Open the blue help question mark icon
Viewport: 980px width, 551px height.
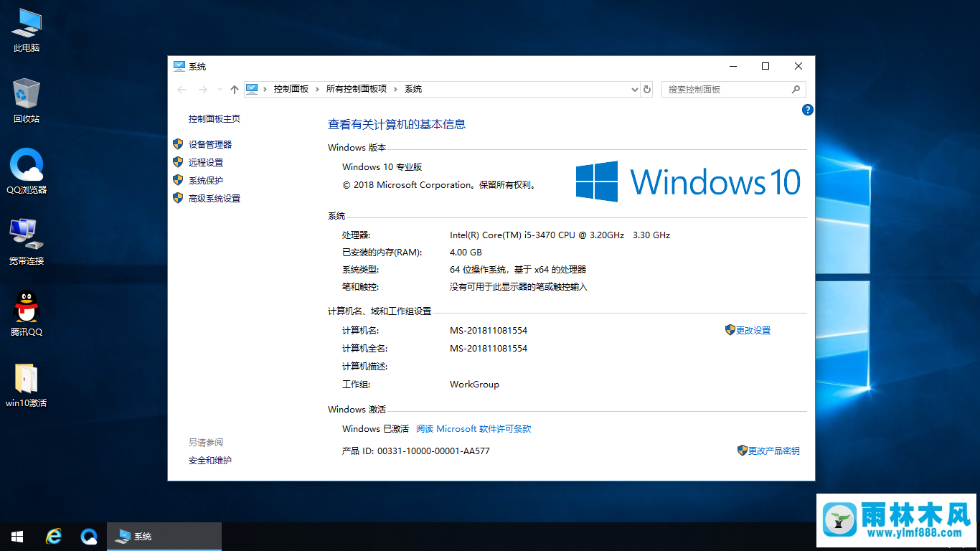[807, 110]
